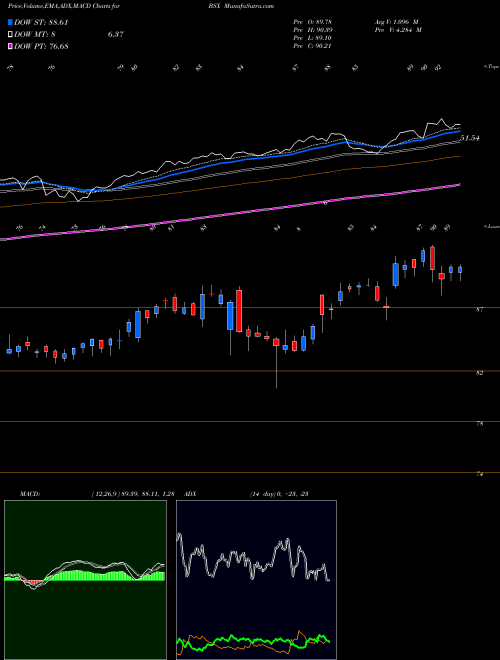Click the 'Avg V: 1.096 M' volume text
500x660 pixels.
pyautogui.click(x=397, y=22)
